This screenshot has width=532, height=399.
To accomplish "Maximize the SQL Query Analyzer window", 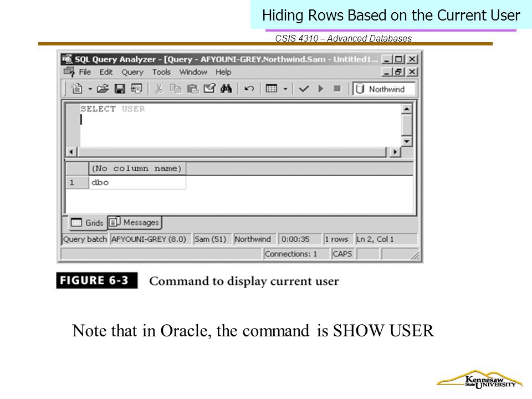I will tap(399, 59).
